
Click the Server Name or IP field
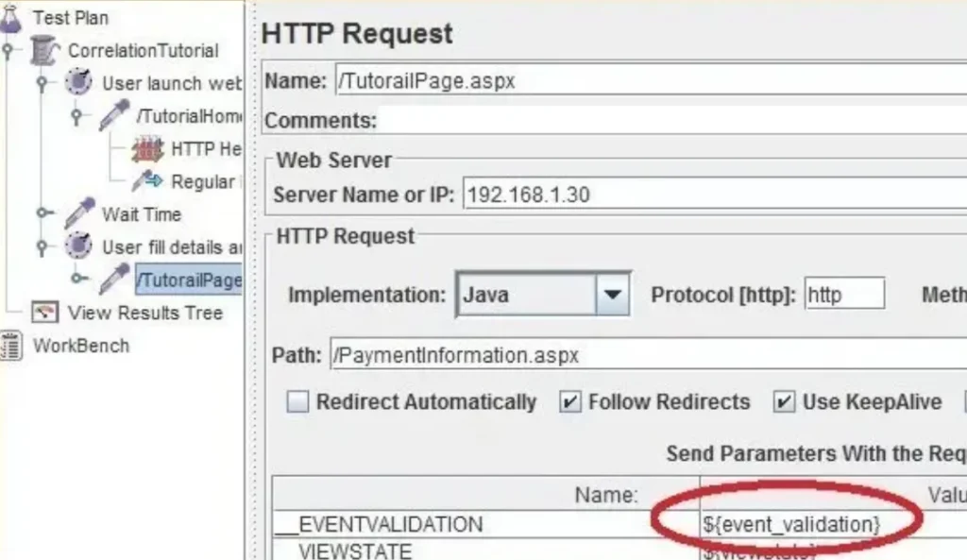[x=708, y=195]
